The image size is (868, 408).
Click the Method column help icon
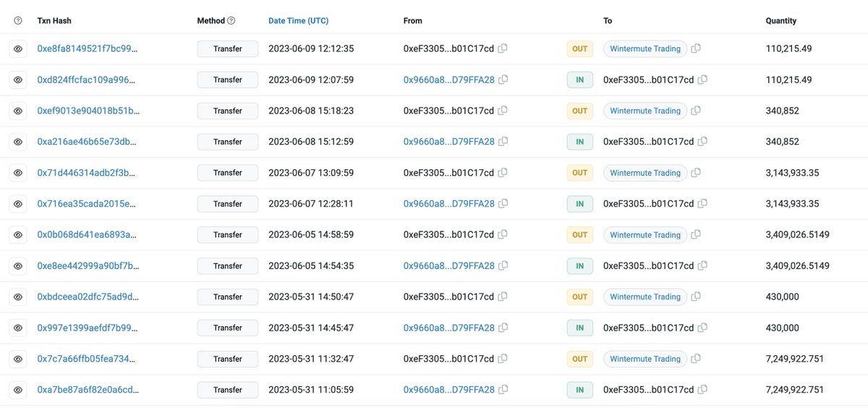231,21
